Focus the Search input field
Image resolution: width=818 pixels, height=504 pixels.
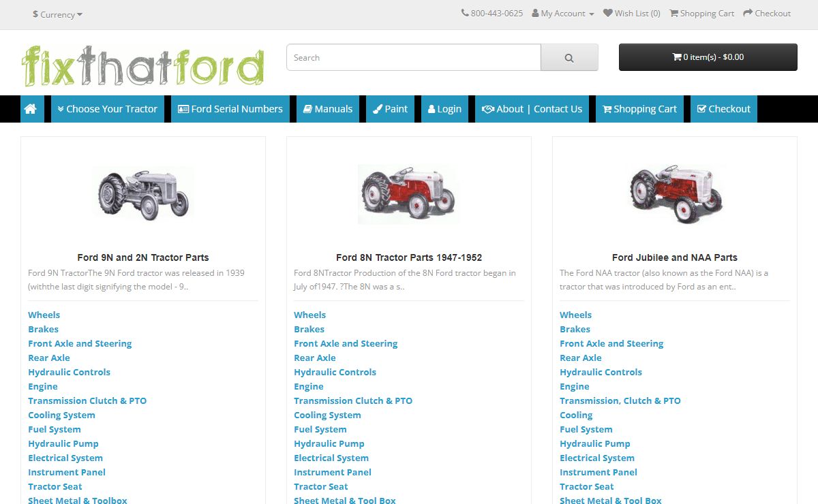(x=414, y=58)
